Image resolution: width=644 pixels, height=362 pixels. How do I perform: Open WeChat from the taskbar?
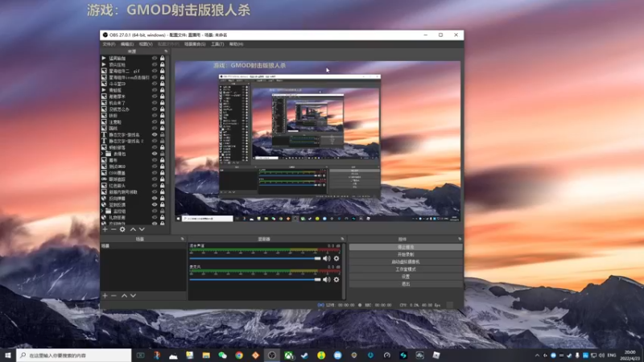(x=222, y=355)
